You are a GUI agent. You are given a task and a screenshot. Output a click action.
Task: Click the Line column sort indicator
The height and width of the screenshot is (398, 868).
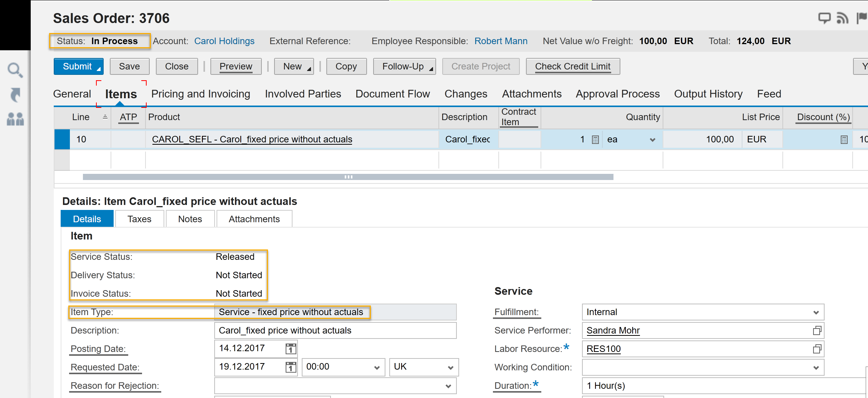point(105,117)
